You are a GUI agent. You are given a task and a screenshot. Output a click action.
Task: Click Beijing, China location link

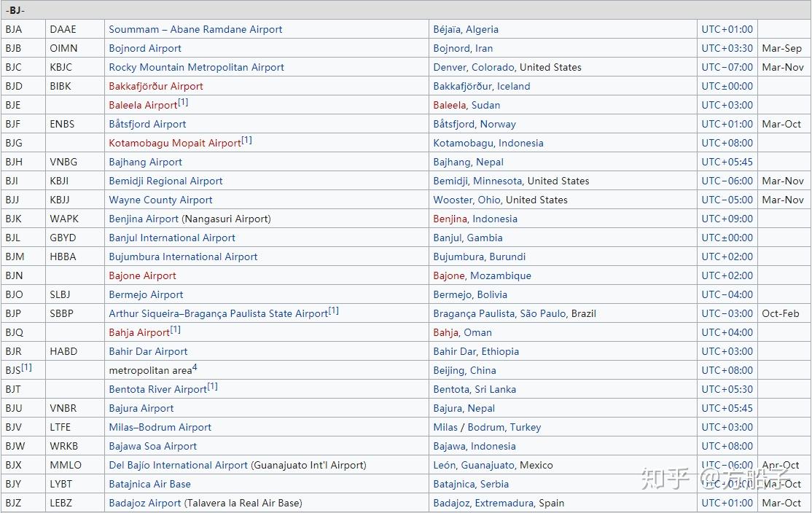pos(464,371)
